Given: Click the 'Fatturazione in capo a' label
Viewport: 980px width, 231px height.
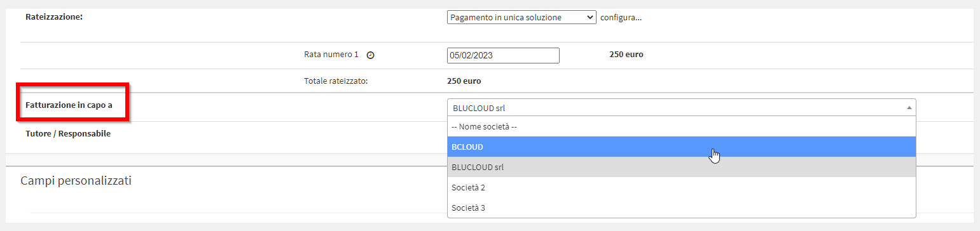Looking at the screenshot, I should point(69,105).
